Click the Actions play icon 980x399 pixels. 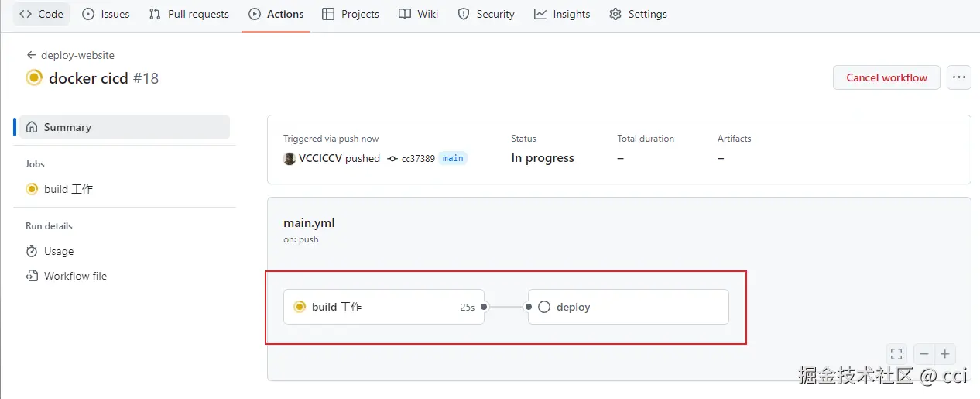(255, 14)
